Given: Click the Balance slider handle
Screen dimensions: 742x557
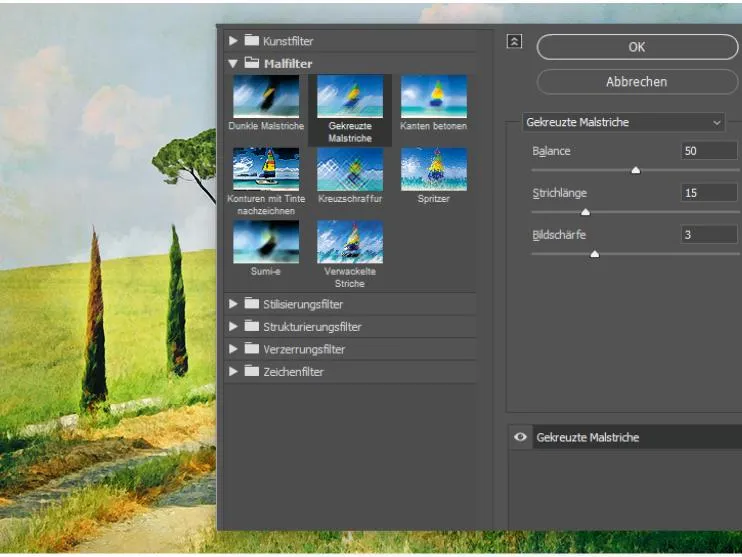Looking at the screenshot, I should click(635, 170).
